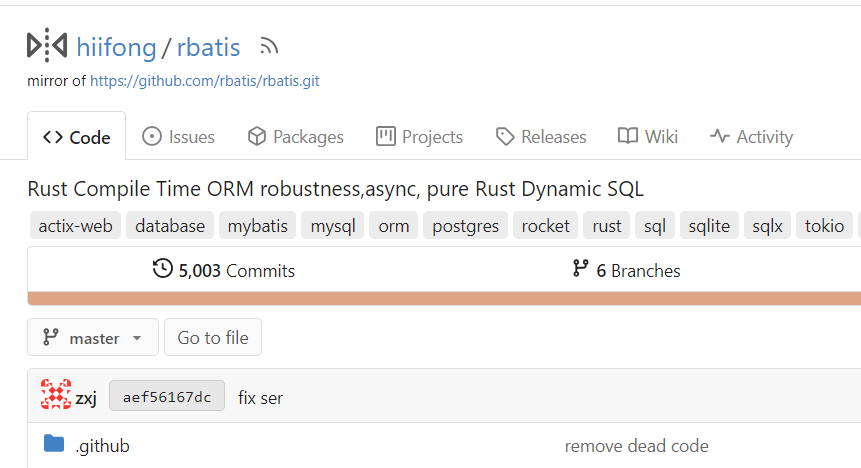Select the mysql topic tag
This screenshot has height=468, width=861.
click(x=333, y=226)
